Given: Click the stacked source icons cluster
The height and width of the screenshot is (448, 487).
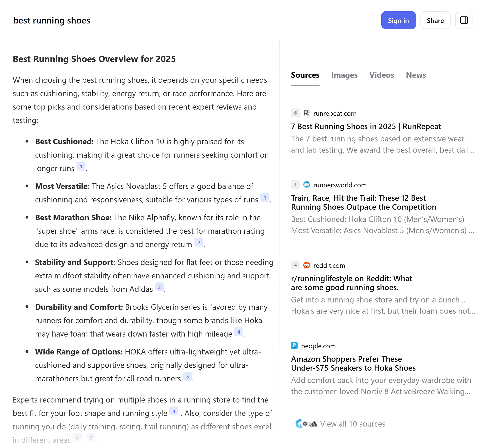Looking at the screenshot, I should pos(306,424).
